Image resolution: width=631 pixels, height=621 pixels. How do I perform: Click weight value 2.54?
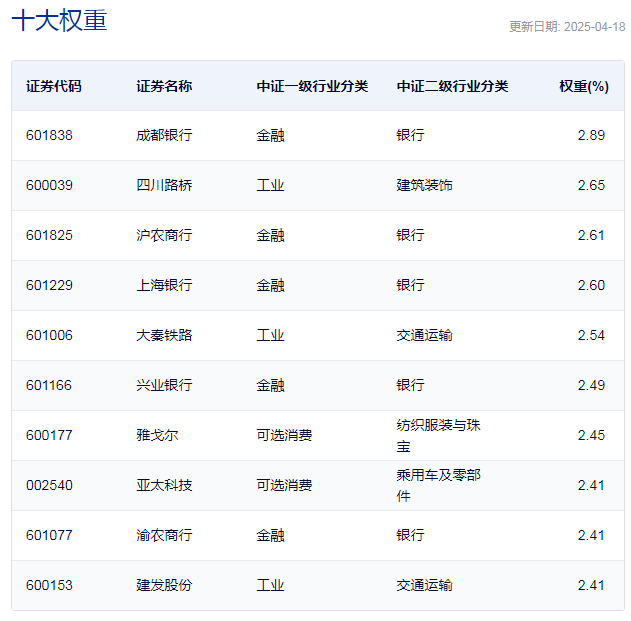[591, 335]
